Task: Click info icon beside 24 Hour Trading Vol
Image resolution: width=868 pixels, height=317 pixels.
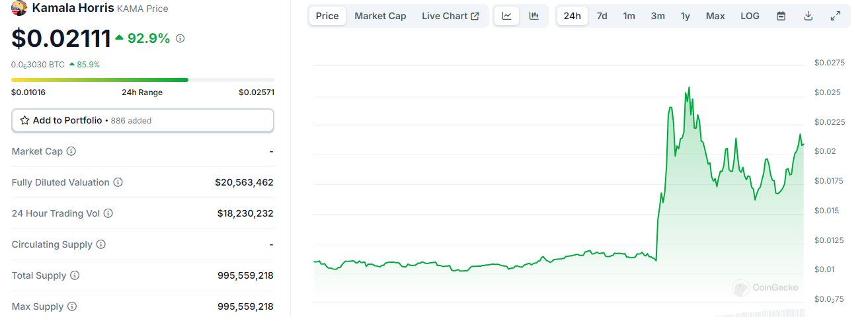Action: tap(108, 213)
